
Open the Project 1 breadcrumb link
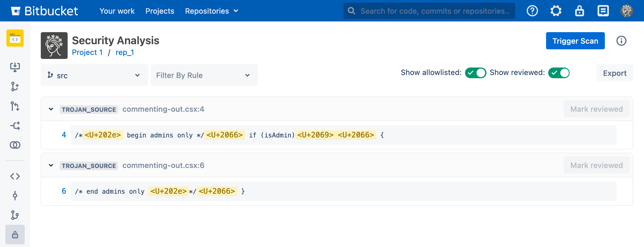pos(87,53)
